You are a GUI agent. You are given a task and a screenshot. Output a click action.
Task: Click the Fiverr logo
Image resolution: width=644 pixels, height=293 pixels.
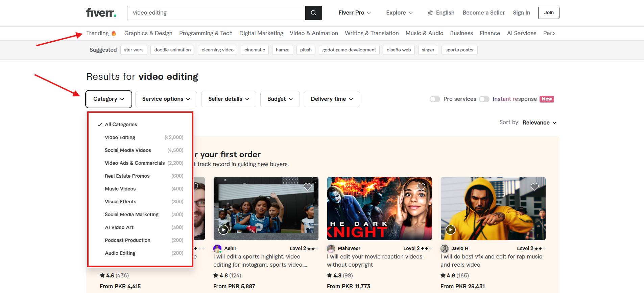(101, 13)
